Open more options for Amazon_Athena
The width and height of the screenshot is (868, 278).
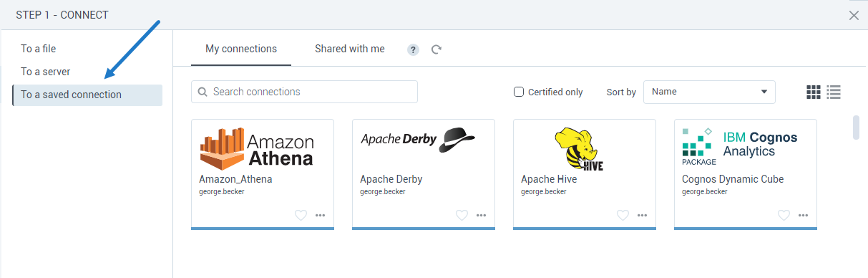click(320, 215)
